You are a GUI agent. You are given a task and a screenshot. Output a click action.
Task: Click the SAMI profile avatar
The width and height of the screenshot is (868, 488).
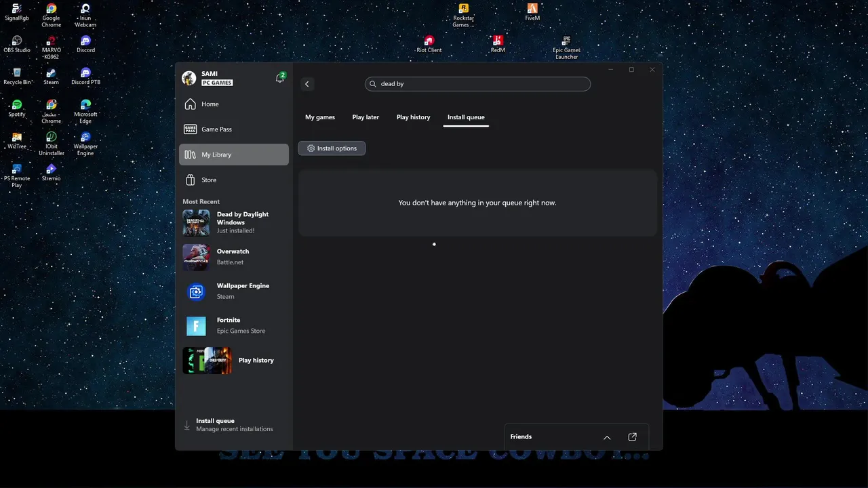point(189,78)
